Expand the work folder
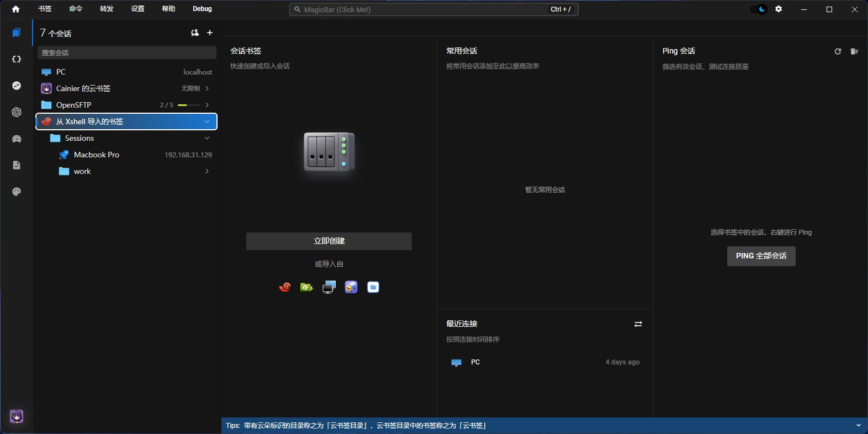The image size is (868, 434). click(x=207, y=171)
